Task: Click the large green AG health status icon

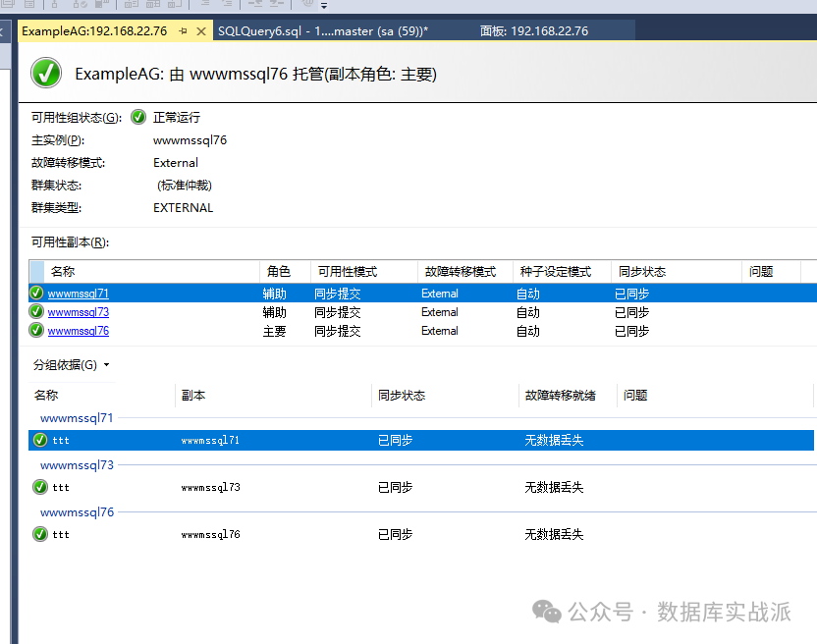Action: coord(45,74)
